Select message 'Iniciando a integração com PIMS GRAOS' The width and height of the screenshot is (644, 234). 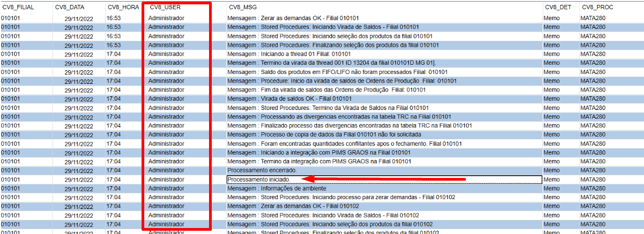click(x=320, y=153)
